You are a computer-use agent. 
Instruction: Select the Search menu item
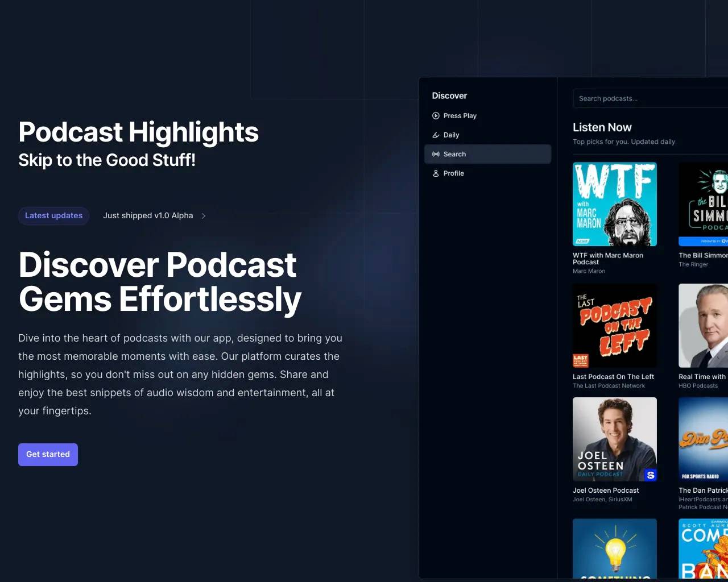tap(487, 154)
